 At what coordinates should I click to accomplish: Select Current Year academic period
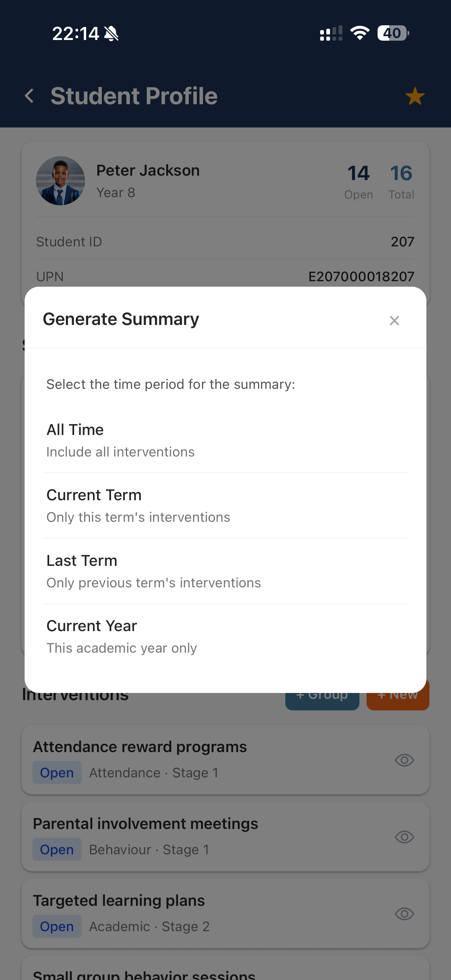point(225,637)
